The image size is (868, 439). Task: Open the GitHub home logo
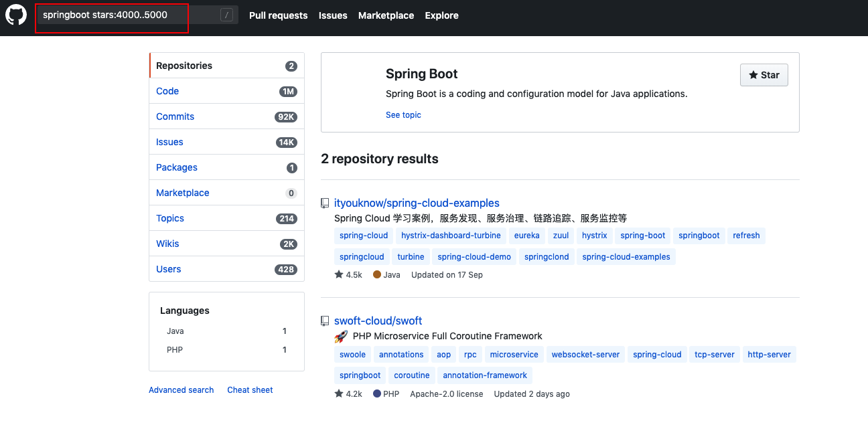click(16, 15)
